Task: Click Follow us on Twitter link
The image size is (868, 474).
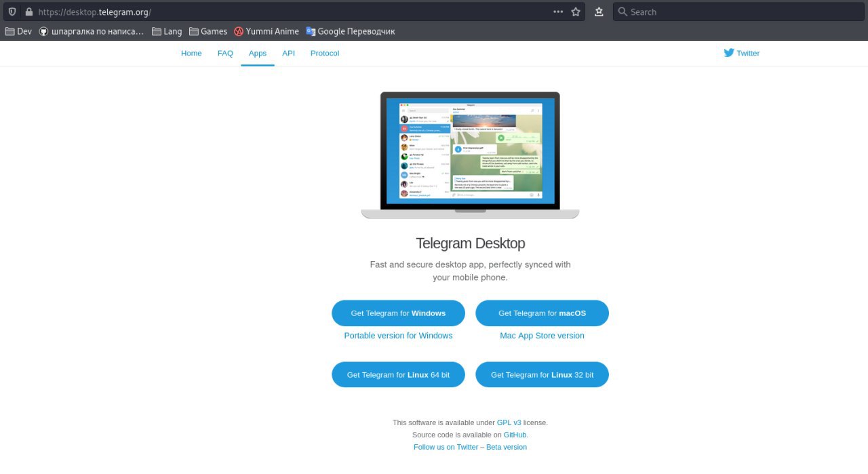Action: [x=446, y=447]
